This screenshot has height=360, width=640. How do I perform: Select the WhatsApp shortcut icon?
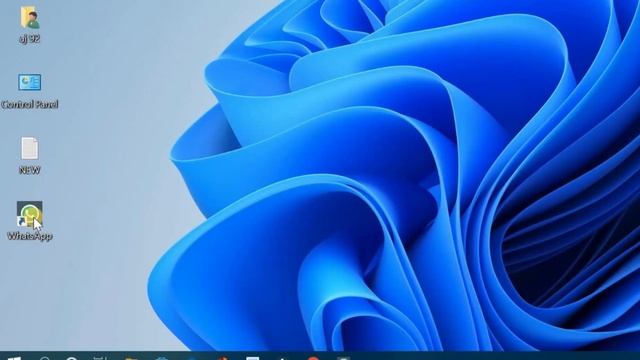[x=29, y=214]
